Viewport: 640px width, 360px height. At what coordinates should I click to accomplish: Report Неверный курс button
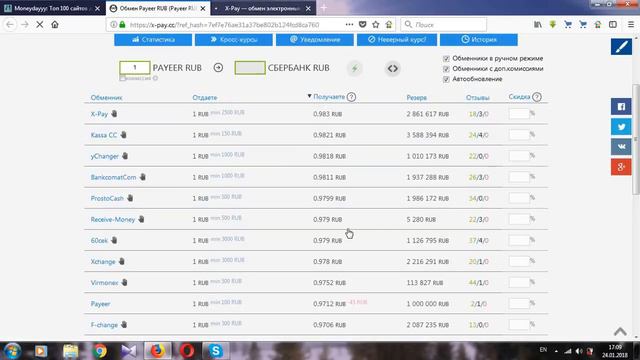(x=397, y=40)
